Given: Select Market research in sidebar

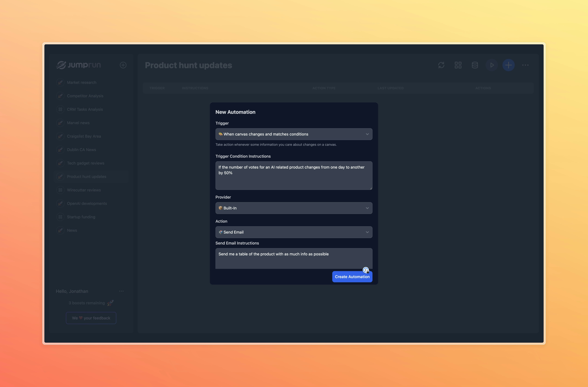Looking at the screenshot, I should pyautogui.click(x=81, y=82).
